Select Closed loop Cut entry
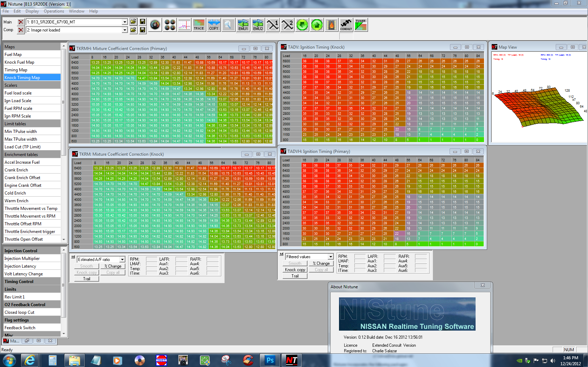Image resolution: width=588 pixels, height=367 pixels. pos(32,312)
